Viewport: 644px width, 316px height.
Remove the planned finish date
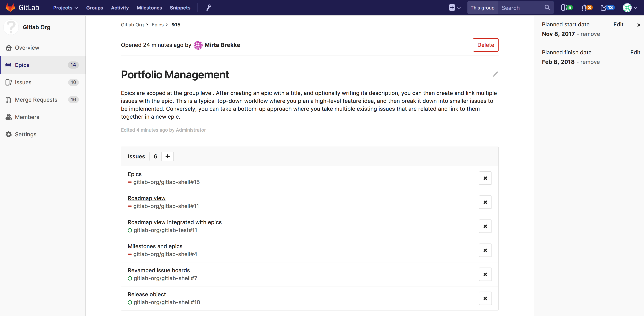590,62
